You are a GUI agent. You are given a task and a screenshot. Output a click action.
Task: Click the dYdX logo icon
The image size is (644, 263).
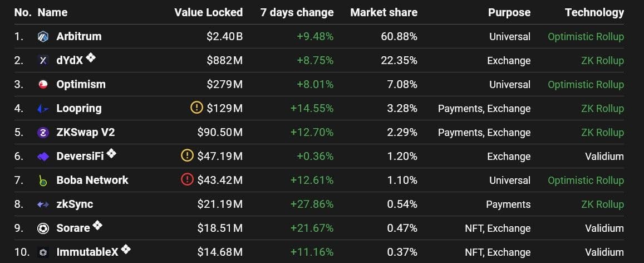pyautogui.click(x=43, y=61)
